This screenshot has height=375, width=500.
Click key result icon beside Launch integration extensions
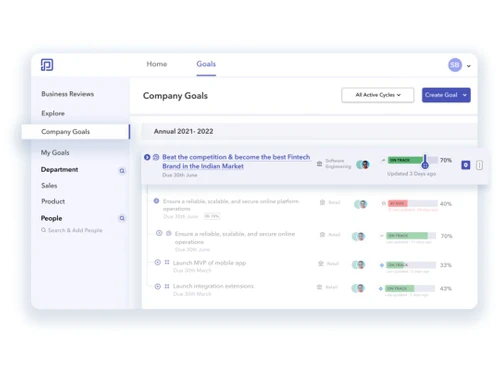167,286
